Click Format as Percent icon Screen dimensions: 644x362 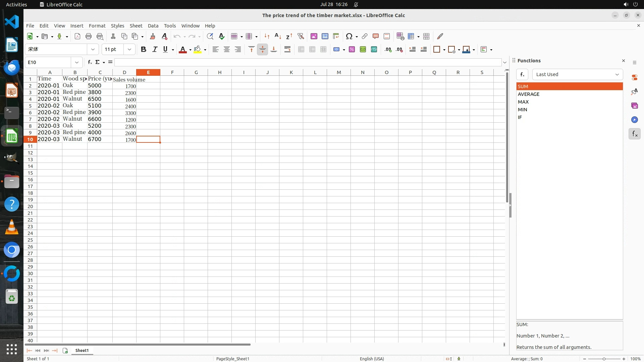click(352, 49)
